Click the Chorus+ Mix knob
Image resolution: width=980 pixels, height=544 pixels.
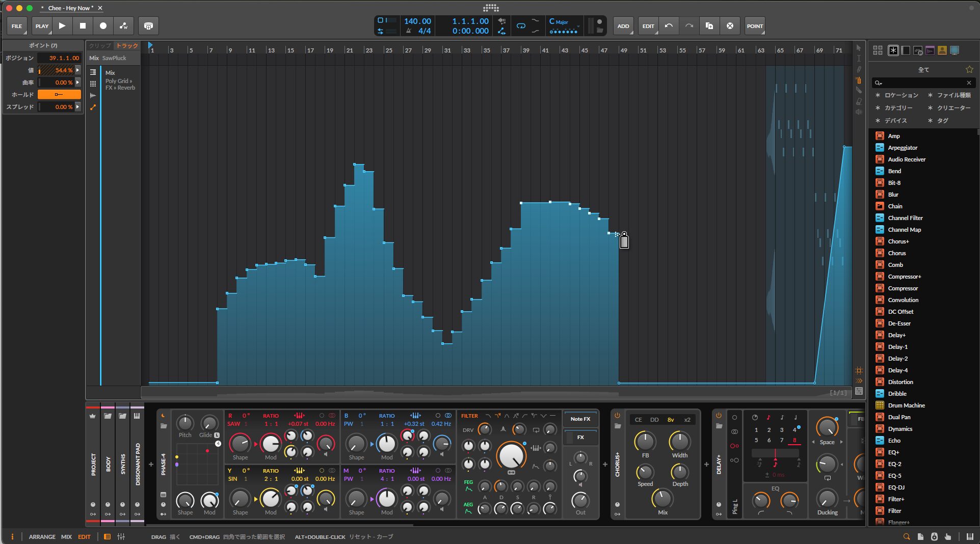(662, 499)
